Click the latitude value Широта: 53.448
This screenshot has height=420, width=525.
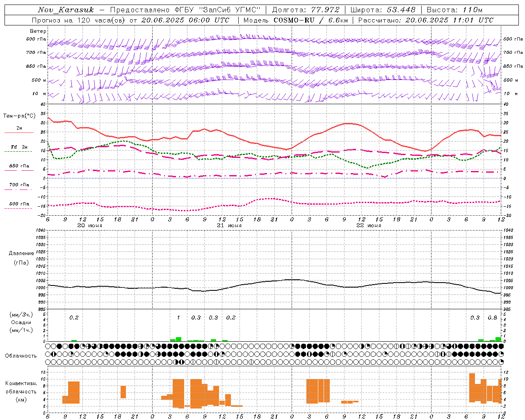coord(383,10)
